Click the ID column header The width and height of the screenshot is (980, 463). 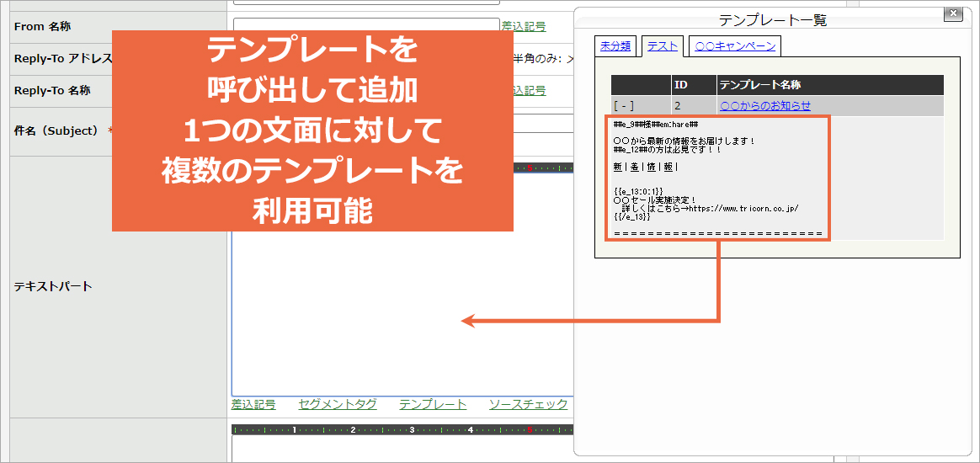[694, 85]
